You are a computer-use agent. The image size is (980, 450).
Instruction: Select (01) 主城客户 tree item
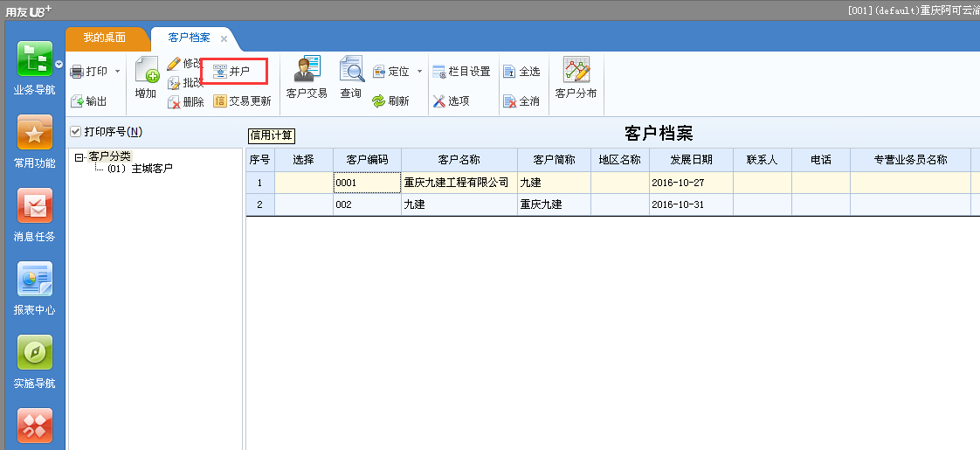pos(140,168)
